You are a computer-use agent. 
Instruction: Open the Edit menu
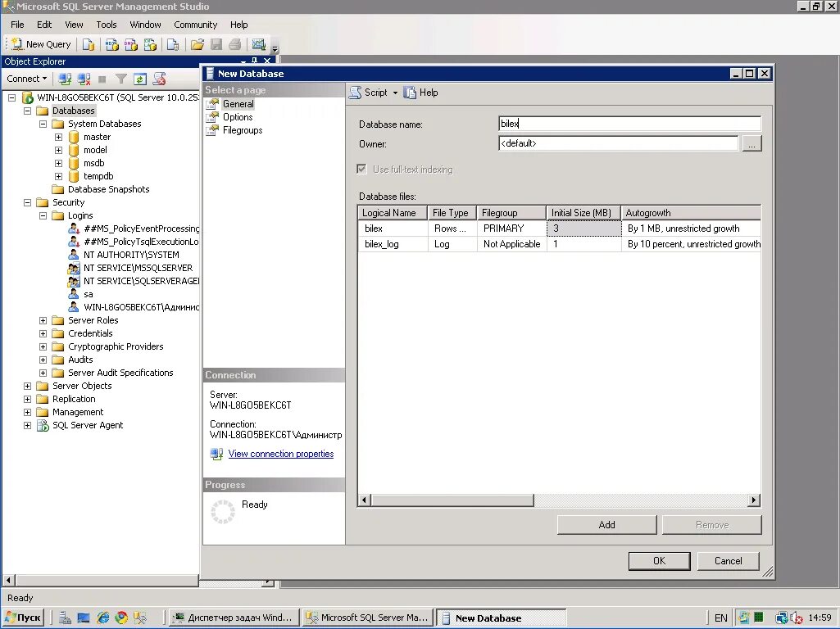(x=44, y=25)
